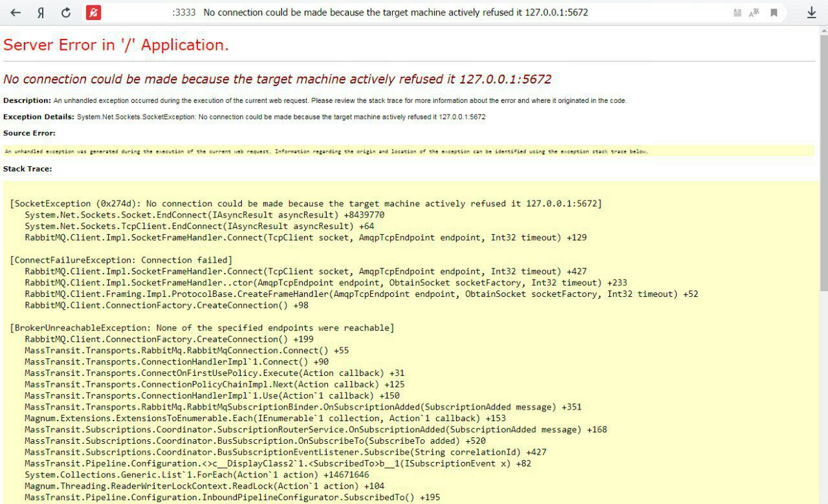Image resolution: width=828 pixels, height=504 pixels.
Task: Click BusSubscriptionEventListener.Subscribe +427 line
Action: [x=285, y=452]
